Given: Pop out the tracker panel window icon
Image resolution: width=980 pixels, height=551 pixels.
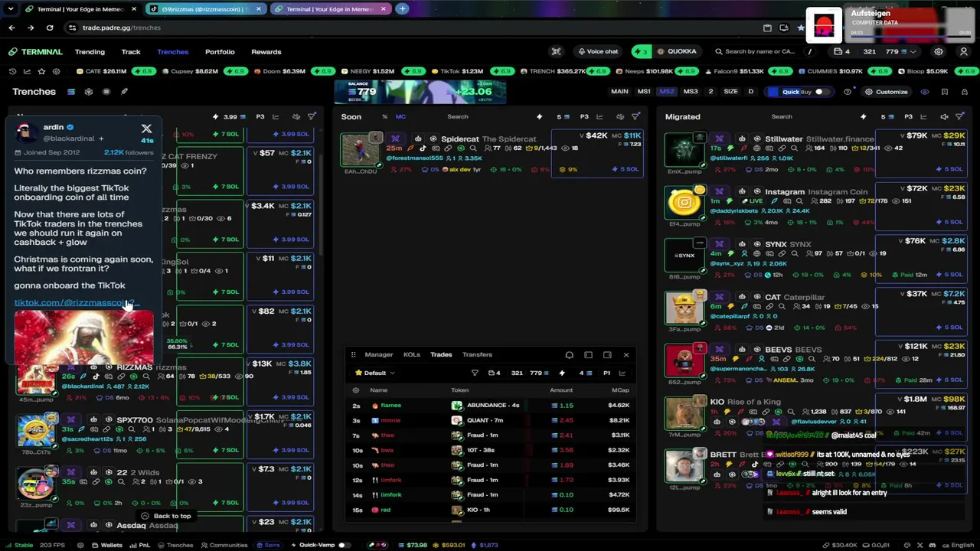Looking at the screenshot, I should pos(607,355).
